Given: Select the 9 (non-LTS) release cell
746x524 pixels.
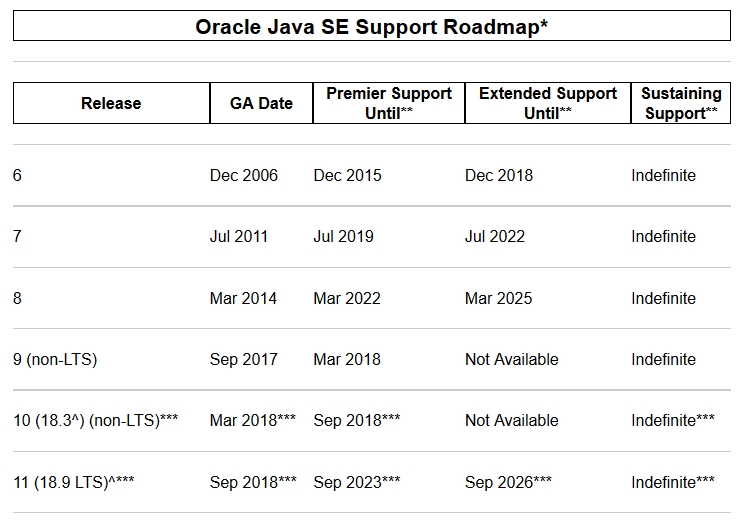Looking at the screenshot, I should (55, 359).
